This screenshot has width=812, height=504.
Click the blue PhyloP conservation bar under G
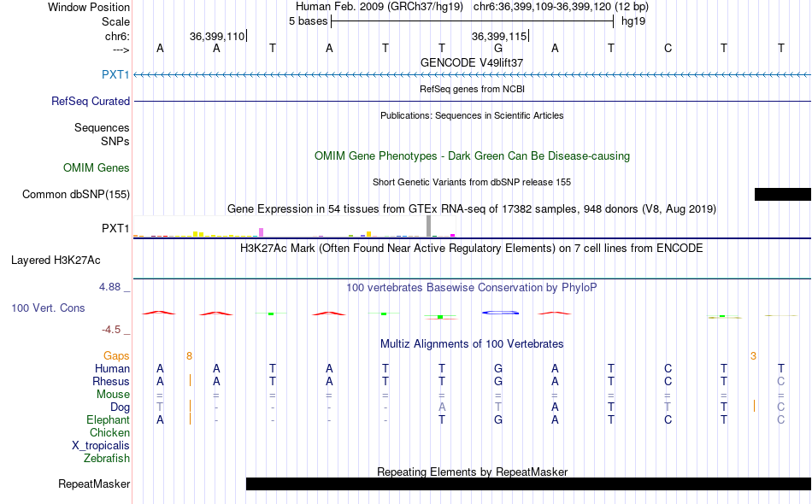click(x=500, y=313)
